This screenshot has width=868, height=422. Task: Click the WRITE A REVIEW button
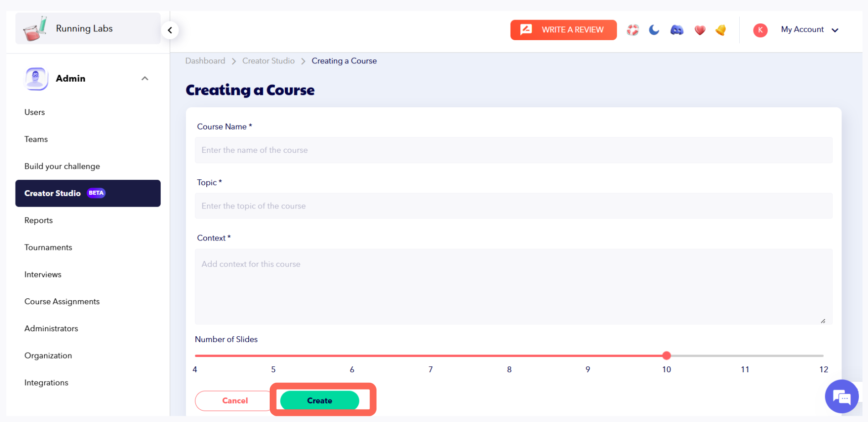click(563, 30)
